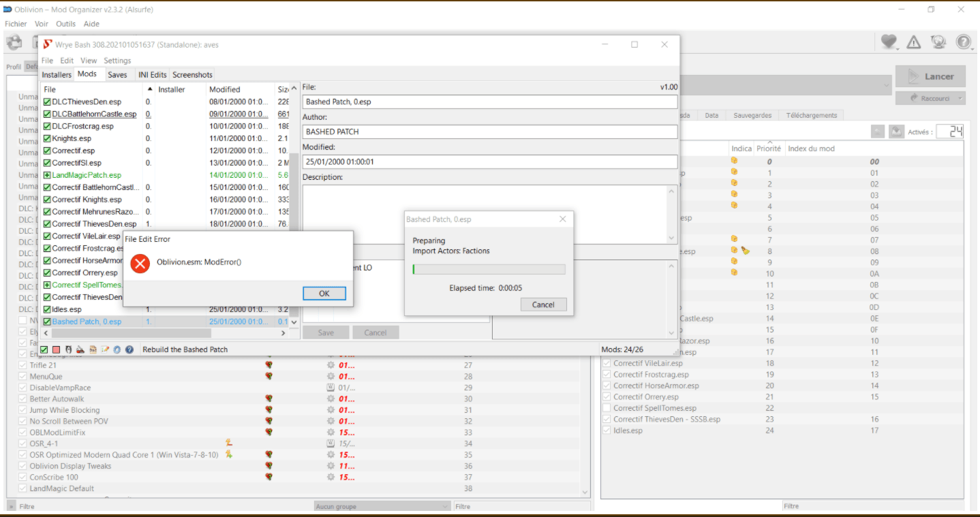Open the Wrye Bash Settings menu
This screenshot has width=980, height=517.
117,61
